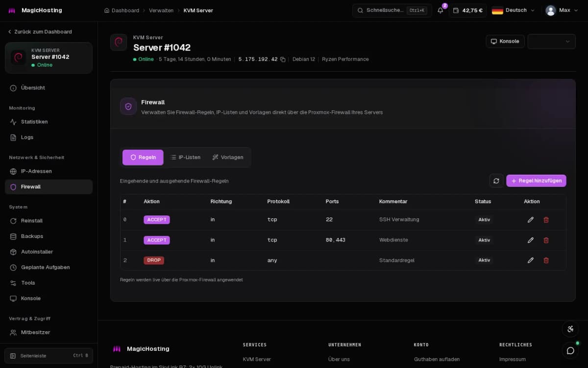This screenshot has width=588, height=368.
Task: Click Verwalten in the breadcrumb
Action: click(161, 10)
